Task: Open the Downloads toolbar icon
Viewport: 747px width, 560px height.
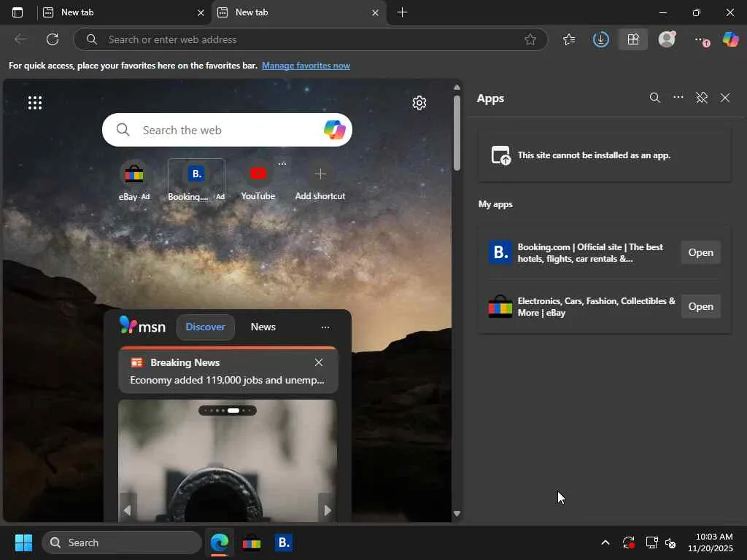Action: (600, 39)
